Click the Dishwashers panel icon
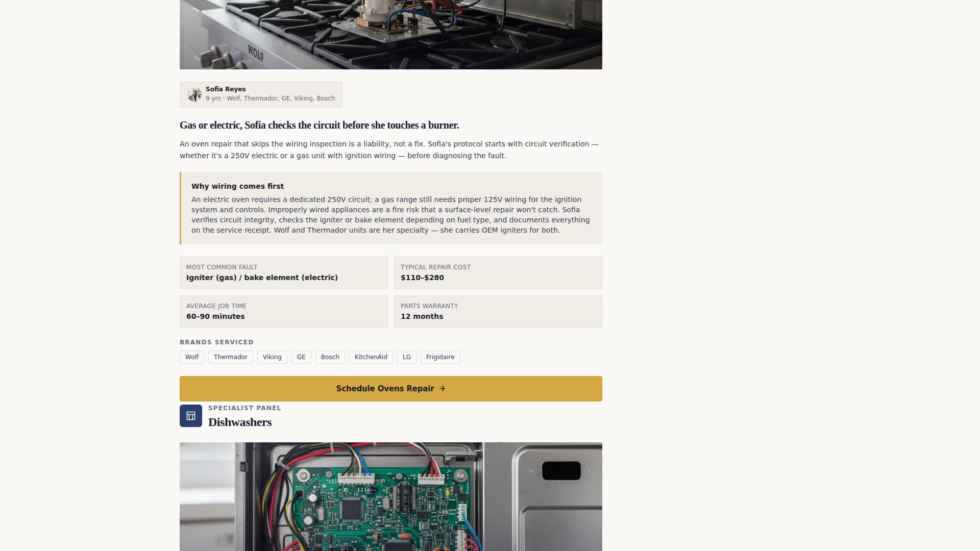 click(x=191, y=416)
